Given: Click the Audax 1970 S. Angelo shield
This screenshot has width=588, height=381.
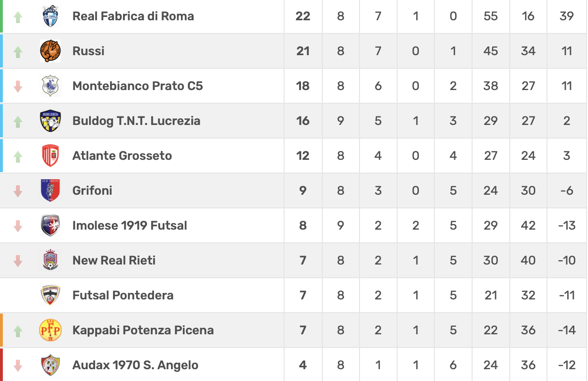Looking at the screenshot, I should pos(50,365).
